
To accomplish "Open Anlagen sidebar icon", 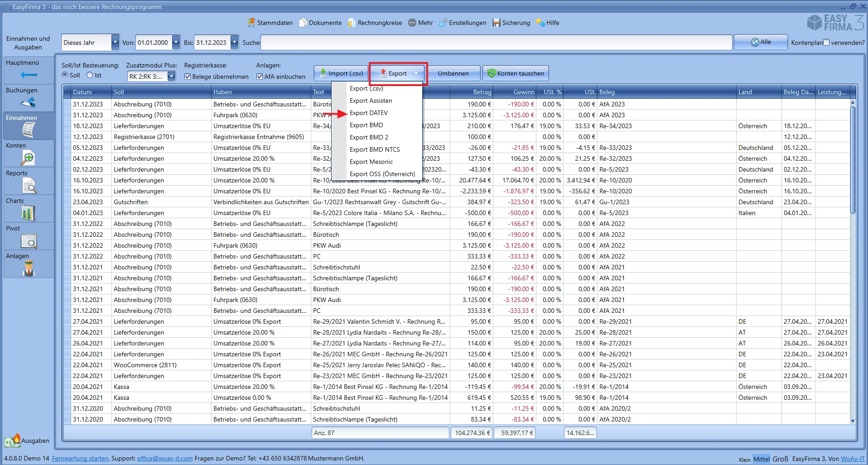I will click(x=29, y=268).
